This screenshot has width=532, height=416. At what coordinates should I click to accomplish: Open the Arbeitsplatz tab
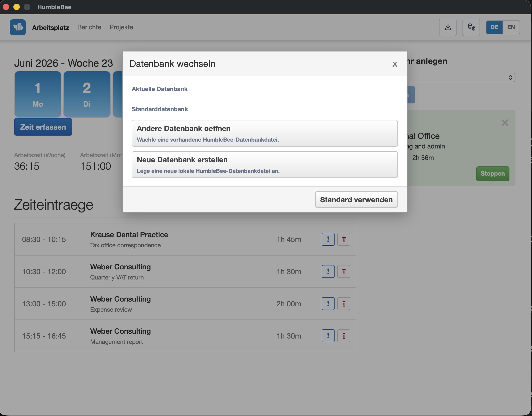pyautogui.click(x=50, y=28)
